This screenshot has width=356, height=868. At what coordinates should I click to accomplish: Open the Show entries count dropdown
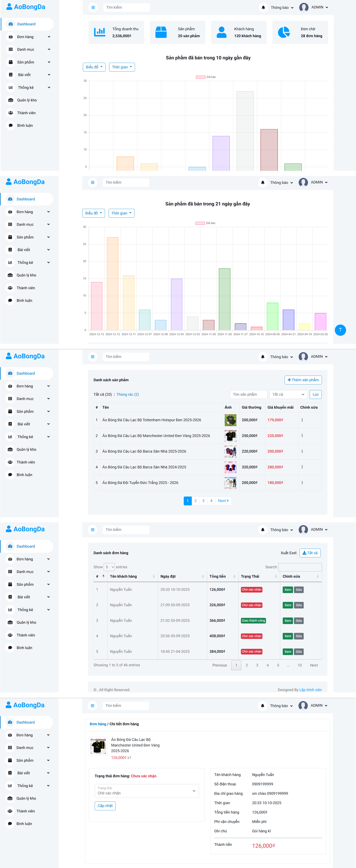[x=109, y=567]
